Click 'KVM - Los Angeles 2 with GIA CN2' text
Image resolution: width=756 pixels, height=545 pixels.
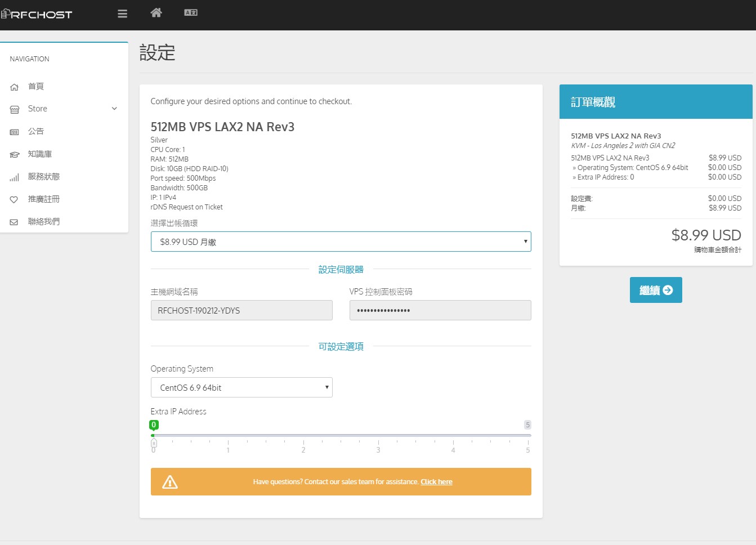[x=623, y=145]
